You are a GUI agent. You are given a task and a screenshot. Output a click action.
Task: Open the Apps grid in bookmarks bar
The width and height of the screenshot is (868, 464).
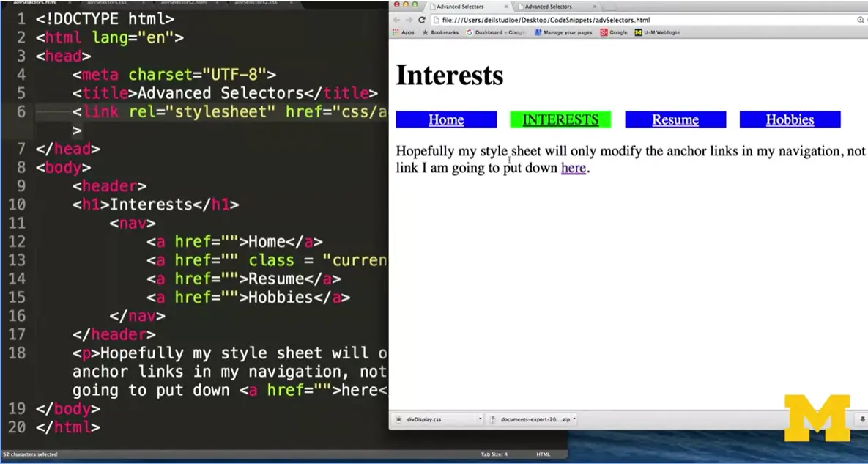403,32
